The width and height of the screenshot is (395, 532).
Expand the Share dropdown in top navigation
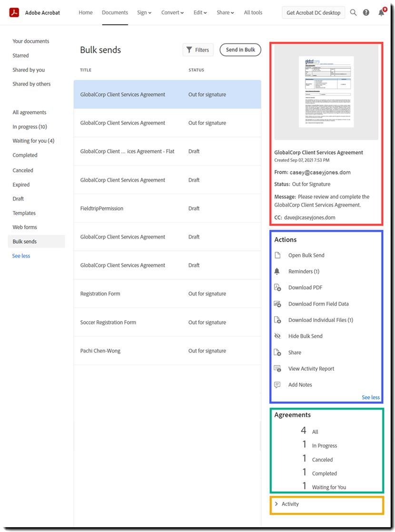[225, 12]
